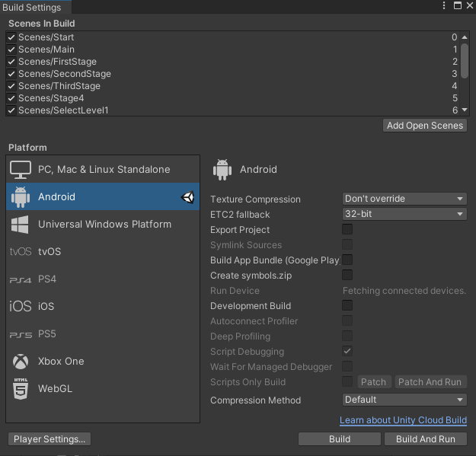Toggle the Script Debugging checkbox
The height and width of the screenshot is (456, 476).
(347, 351)
